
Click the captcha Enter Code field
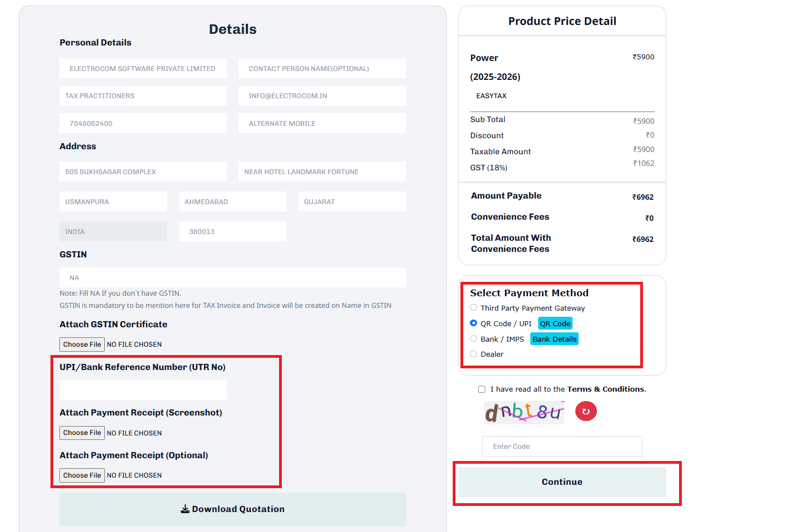point(562,447)
